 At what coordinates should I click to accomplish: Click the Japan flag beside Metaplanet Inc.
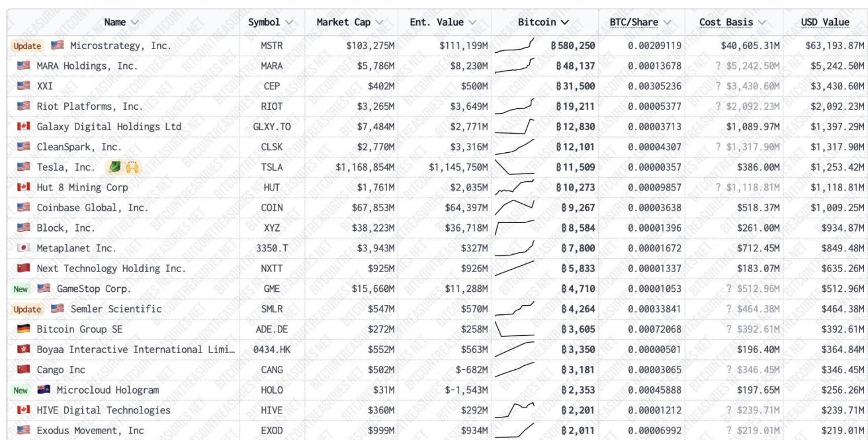[24, 248]
